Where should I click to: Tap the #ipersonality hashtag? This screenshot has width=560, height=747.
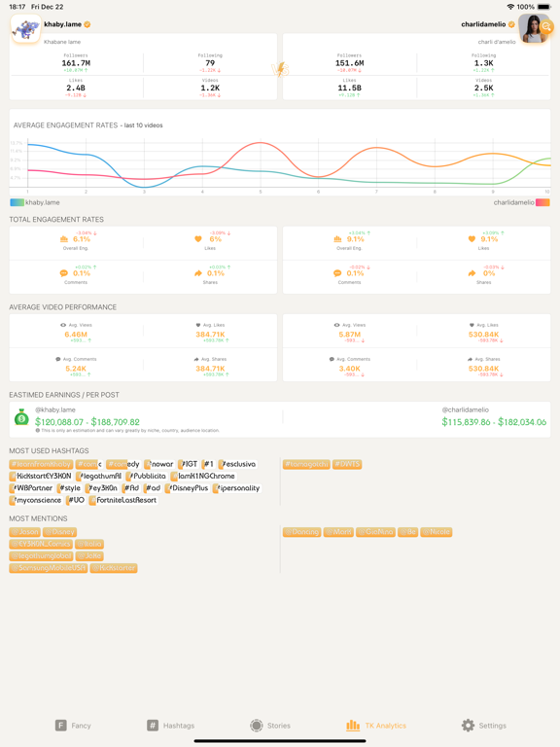[236, 488]
